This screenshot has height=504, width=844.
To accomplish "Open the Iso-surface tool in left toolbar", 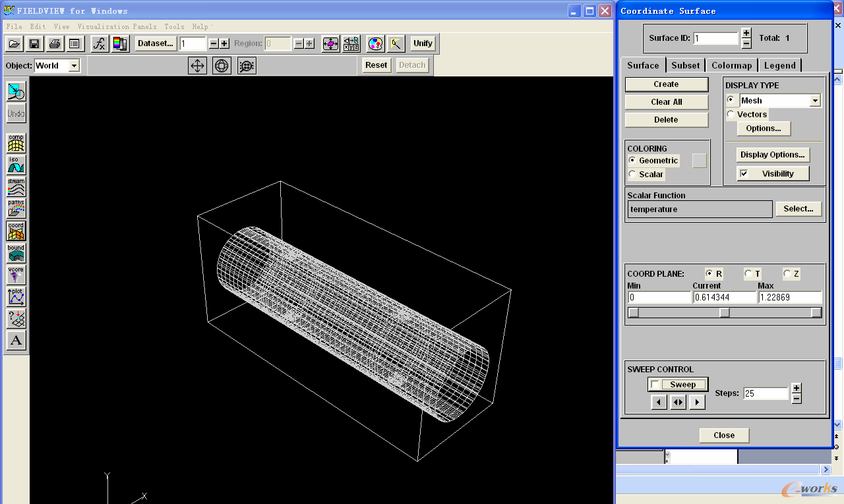I will click(16, 165).
